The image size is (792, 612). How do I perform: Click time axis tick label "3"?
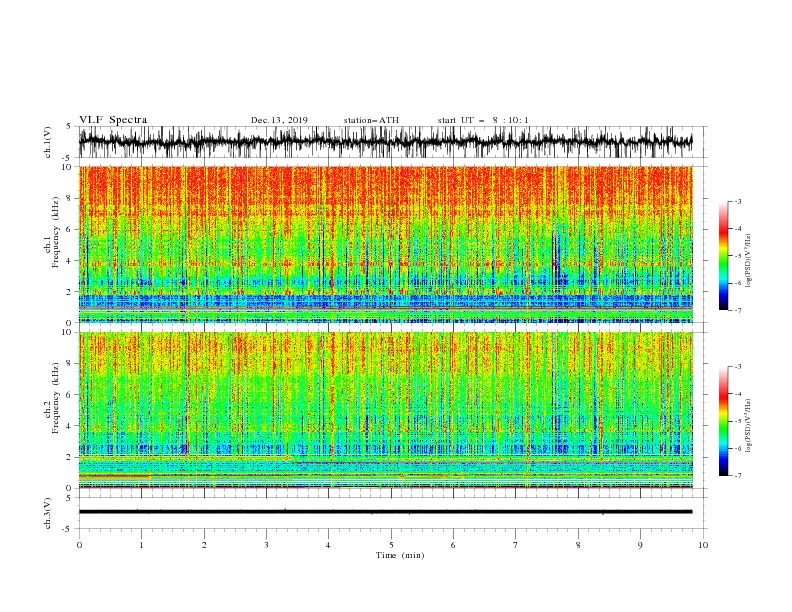pyautogui.click(x=266, y=545)
